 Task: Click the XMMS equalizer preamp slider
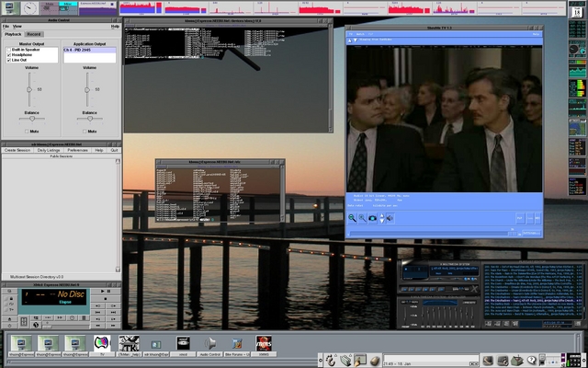(404, 316)
